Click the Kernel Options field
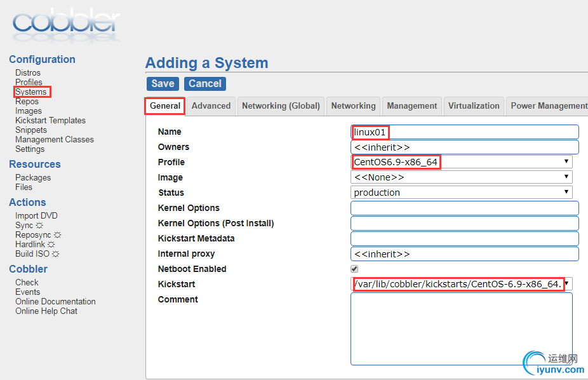The image size is (588, 380). click(465, 208)
